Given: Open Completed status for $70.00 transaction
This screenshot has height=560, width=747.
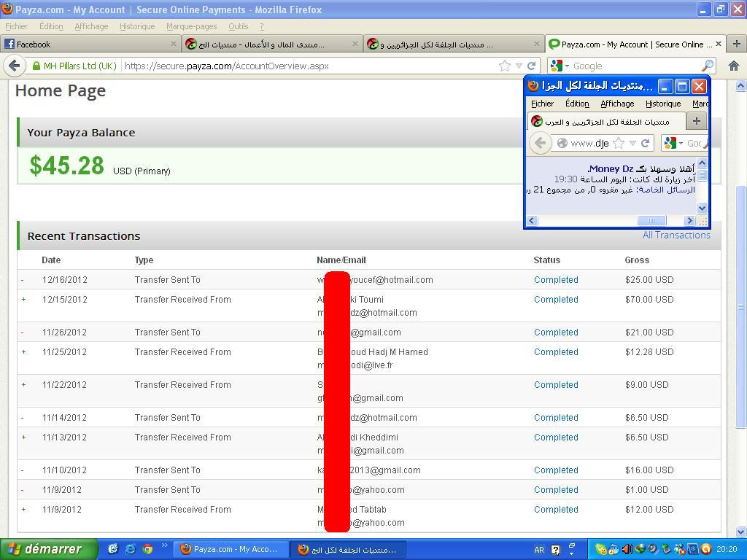Looking at the screenshot, I should coord(556,299).
